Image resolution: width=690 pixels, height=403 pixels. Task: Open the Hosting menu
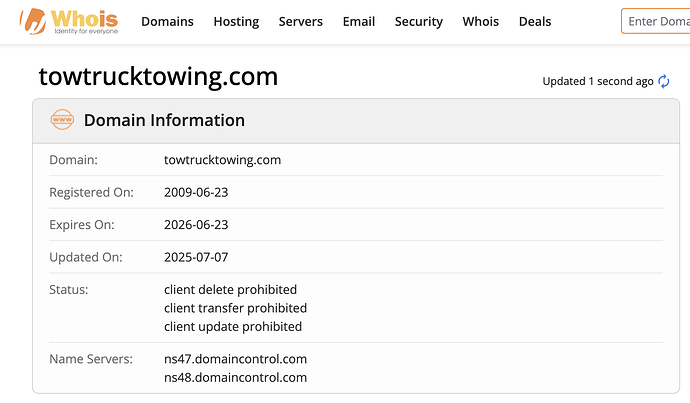click(x=236, y=21)
